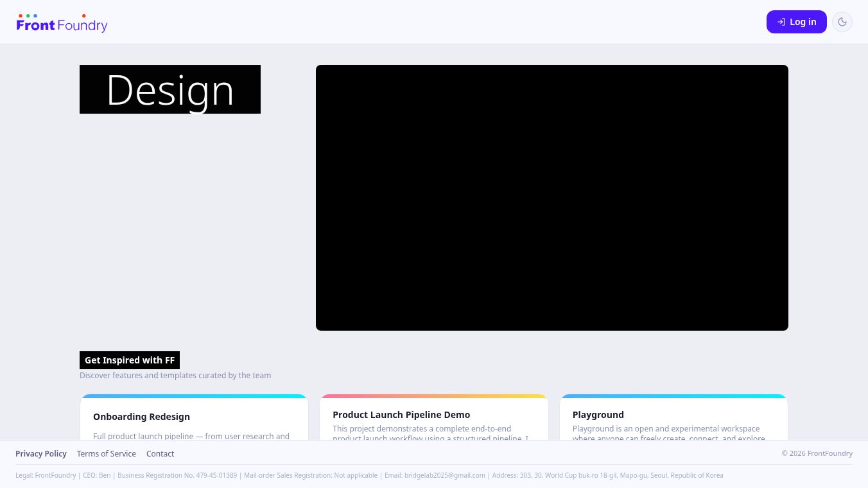Click the large Design heading
Viewport: 868px width, 488px height.
(x=170, y=89)
